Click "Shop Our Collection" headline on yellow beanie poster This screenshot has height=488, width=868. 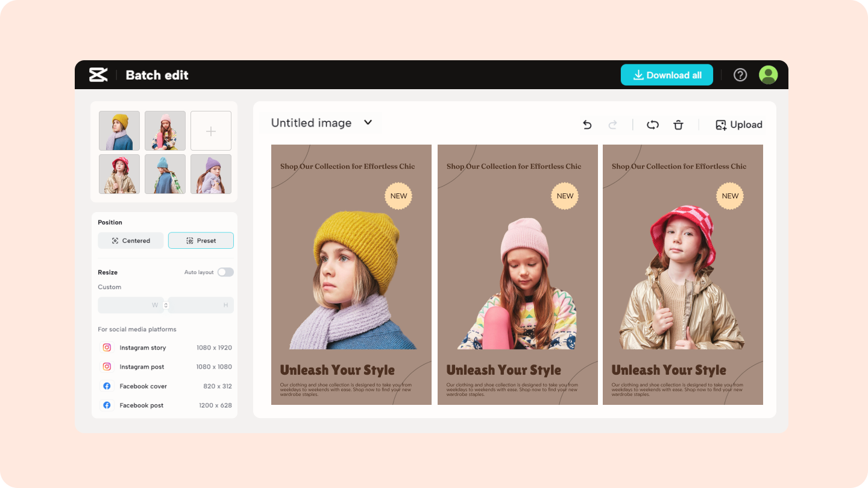348,166
